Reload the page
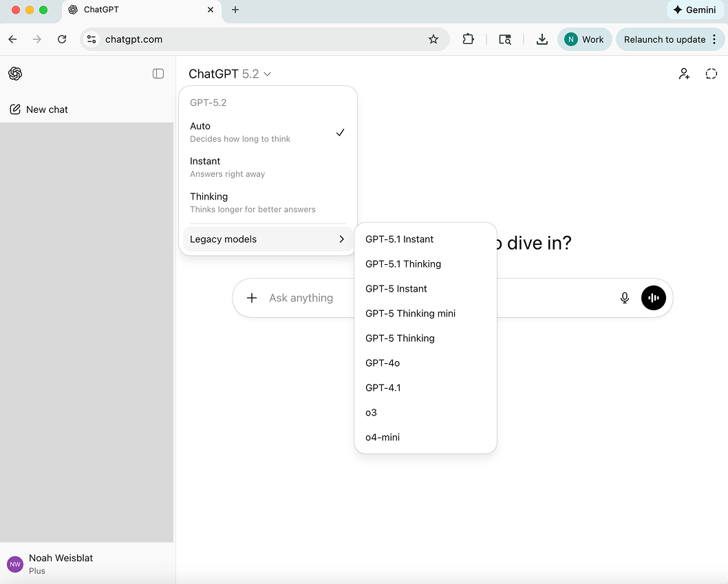728x584 pixels. [x=62, y=39]
